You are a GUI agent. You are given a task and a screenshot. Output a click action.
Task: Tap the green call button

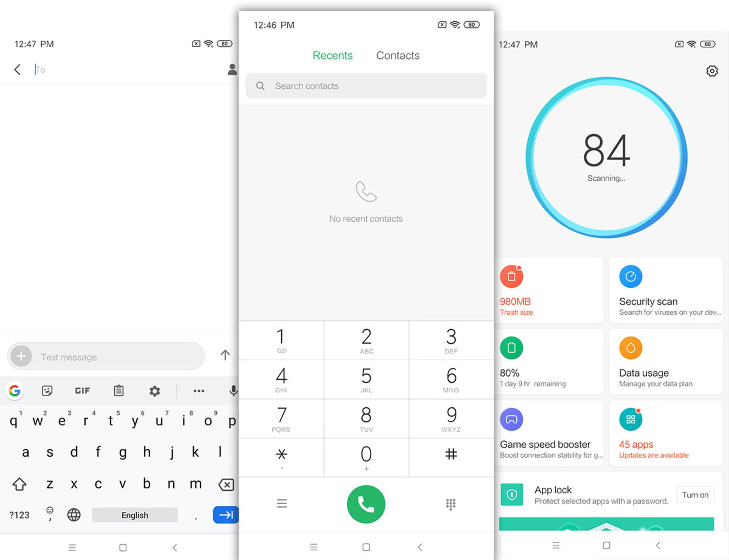click(x=366, y=504)
